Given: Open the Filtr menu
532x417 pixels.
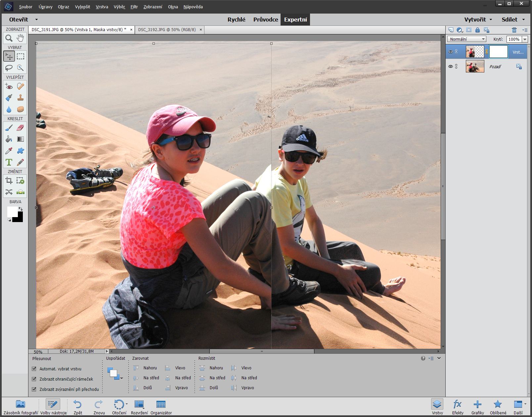Looking at the screenshot, I should (134, 7).
